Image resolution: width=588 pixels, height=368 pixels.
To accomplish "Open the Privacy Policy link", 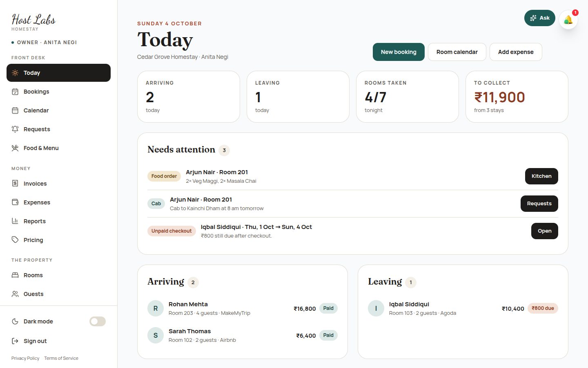I will tap(25, 358).
